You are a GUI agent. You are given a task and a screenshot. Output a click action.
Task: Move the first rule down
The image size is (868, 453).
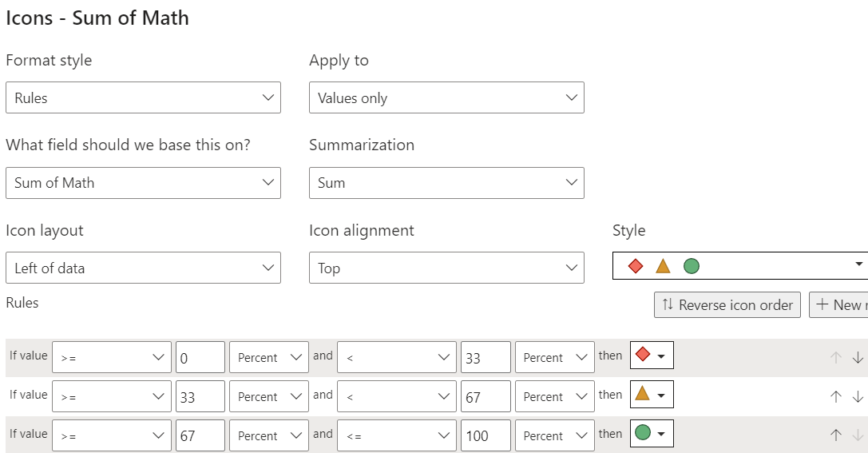pos(858,358)
